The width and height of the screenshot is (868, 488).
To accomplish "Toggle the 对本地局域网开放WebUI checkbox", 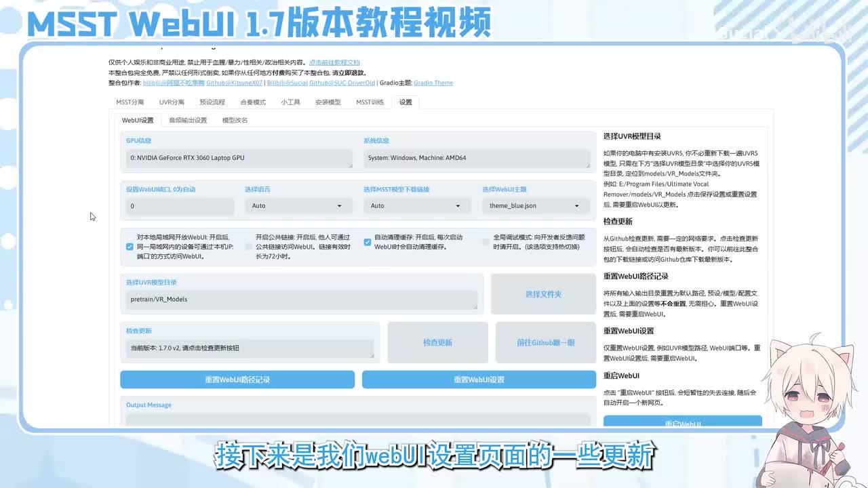I will click(130, 247).
